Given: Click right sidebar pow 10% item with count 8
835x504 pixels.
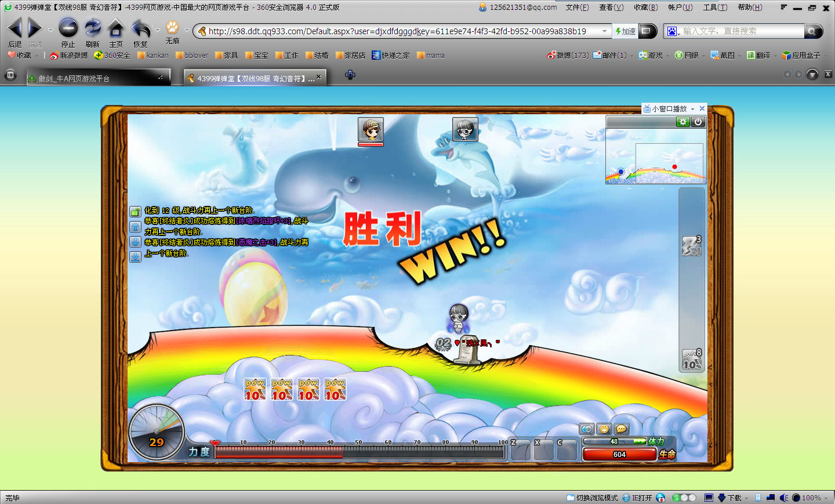Looking at the screenshot, I should point(692,360).
